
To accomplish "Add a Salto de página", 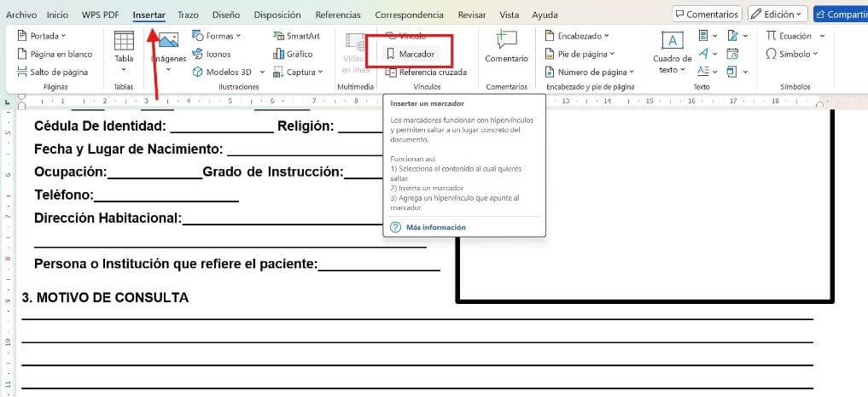I will (53, 72).
